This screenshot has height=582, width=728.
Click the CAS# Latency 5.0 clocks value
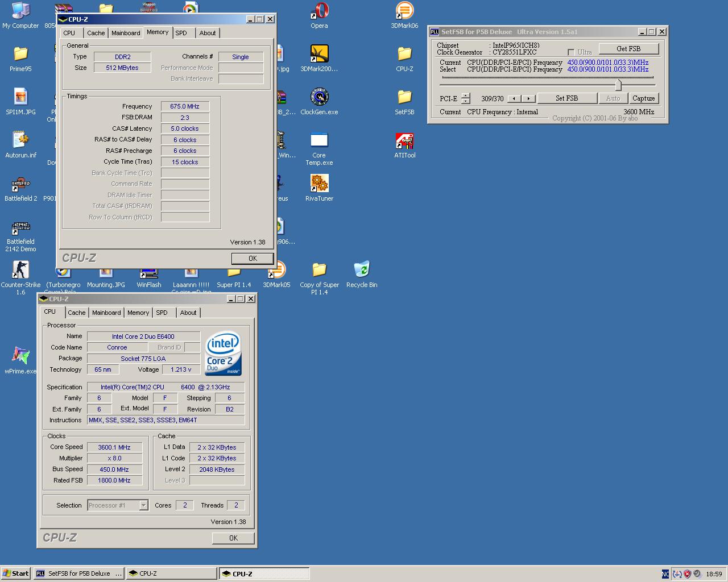coord(185,128)
